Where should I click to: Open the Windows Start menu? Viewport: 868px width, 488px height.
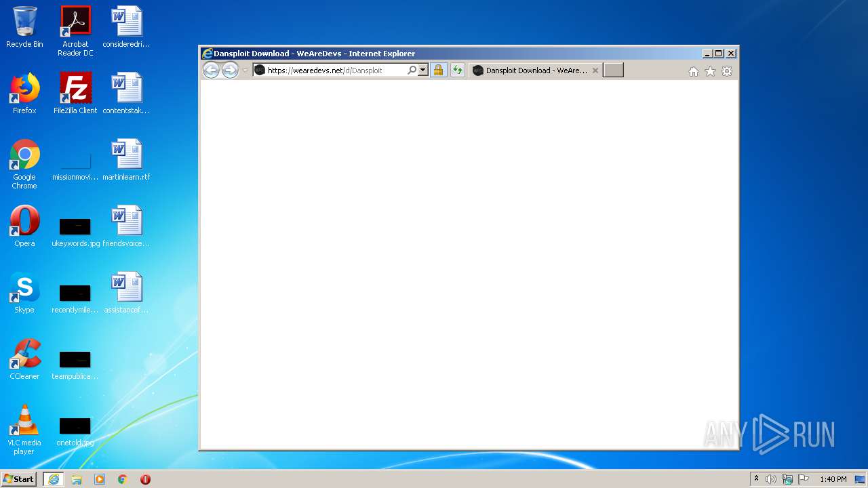tap(19, 479)
